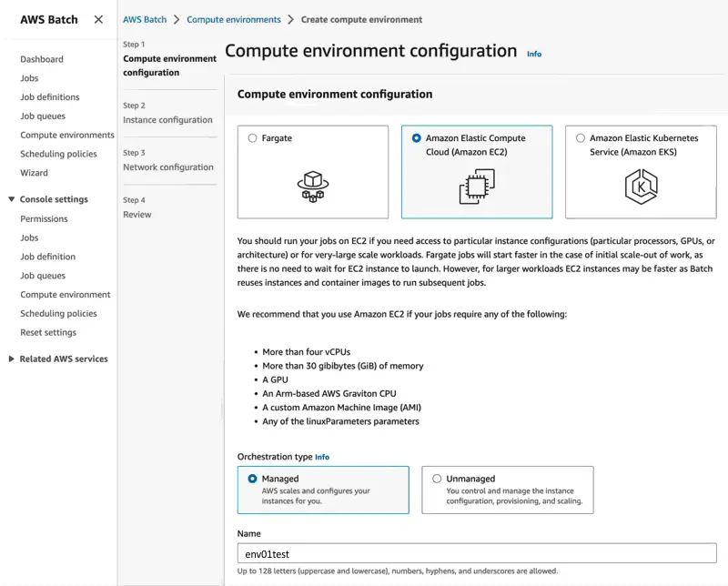Open top Scheduling policies sidebar item

tap(58, 154)
